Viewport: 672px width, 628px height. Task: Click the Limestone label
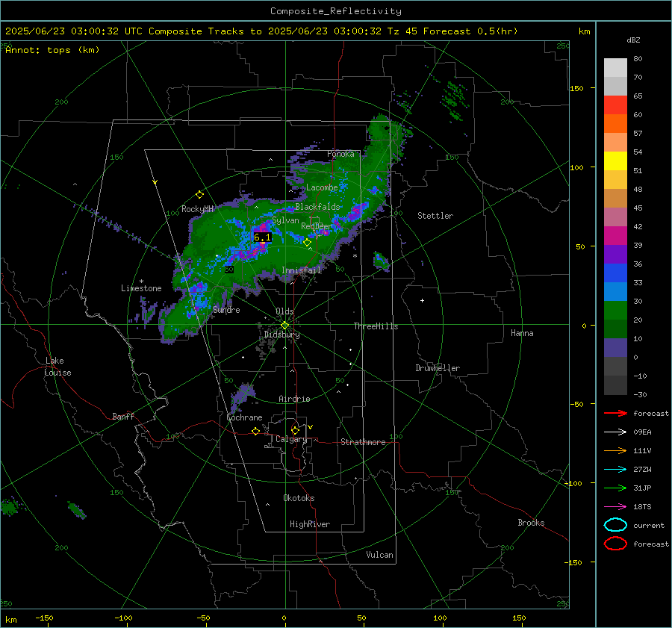pyautogui.click(x=141, y=288)
